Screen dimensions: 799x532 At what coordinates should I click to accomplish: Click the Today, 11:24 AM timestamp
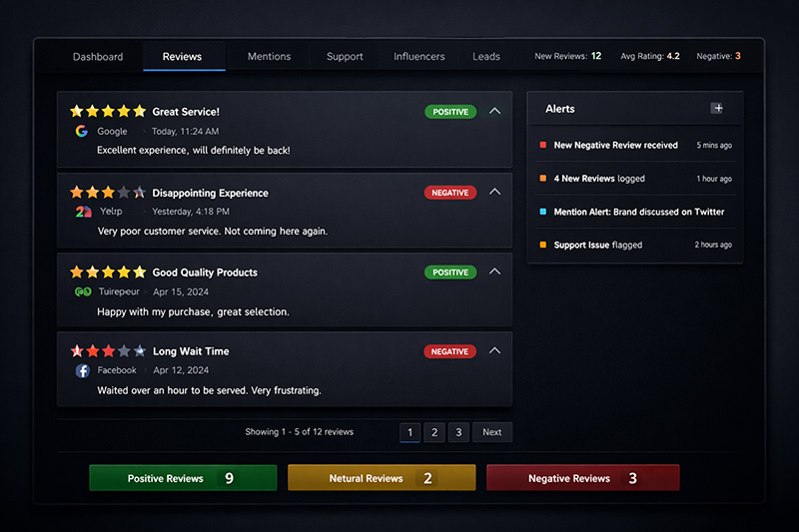click(x=186, y=132)
